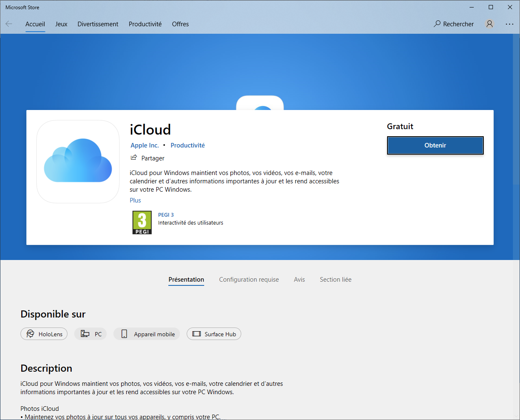
Task: Click the Gratuit price label
Action: (400, 126)
